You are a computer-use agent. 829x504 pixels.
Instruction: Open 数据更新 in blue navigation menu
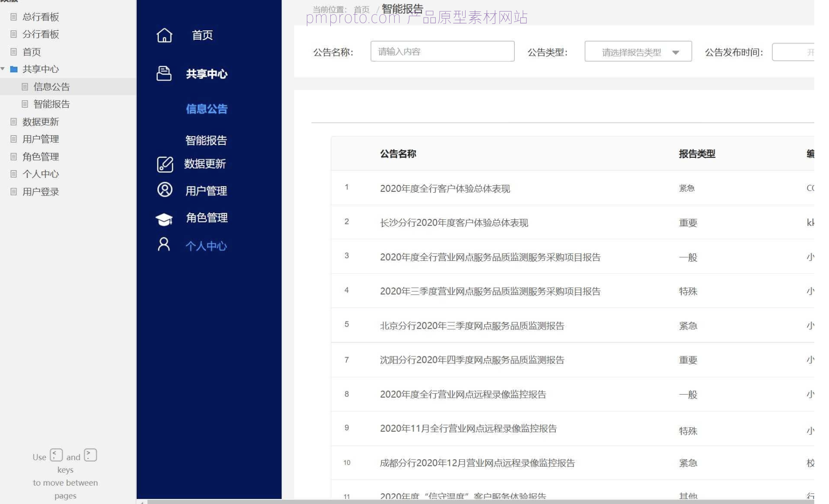[x=205, y=164]
